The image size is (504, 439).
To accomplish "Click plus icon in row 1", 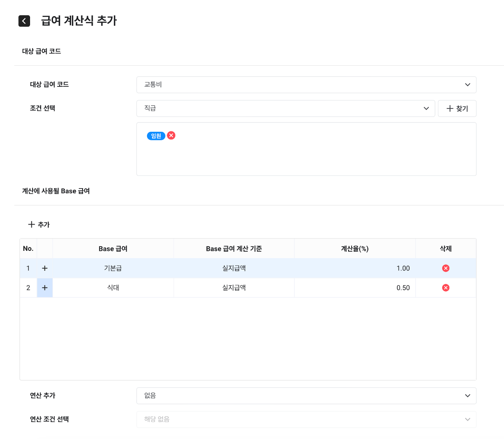I will click(x=45, y=268).
